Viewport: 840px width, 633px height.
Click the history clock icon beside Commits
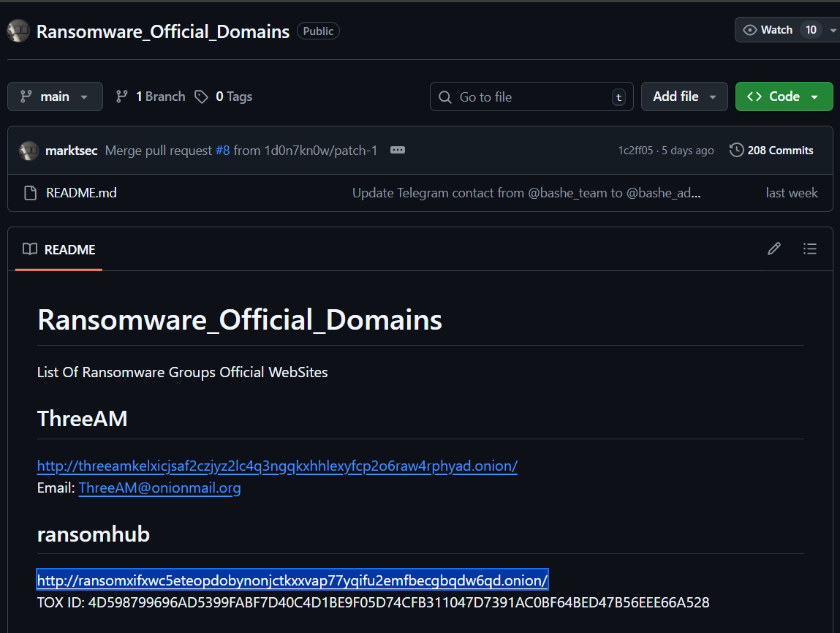tap(737, 150)
